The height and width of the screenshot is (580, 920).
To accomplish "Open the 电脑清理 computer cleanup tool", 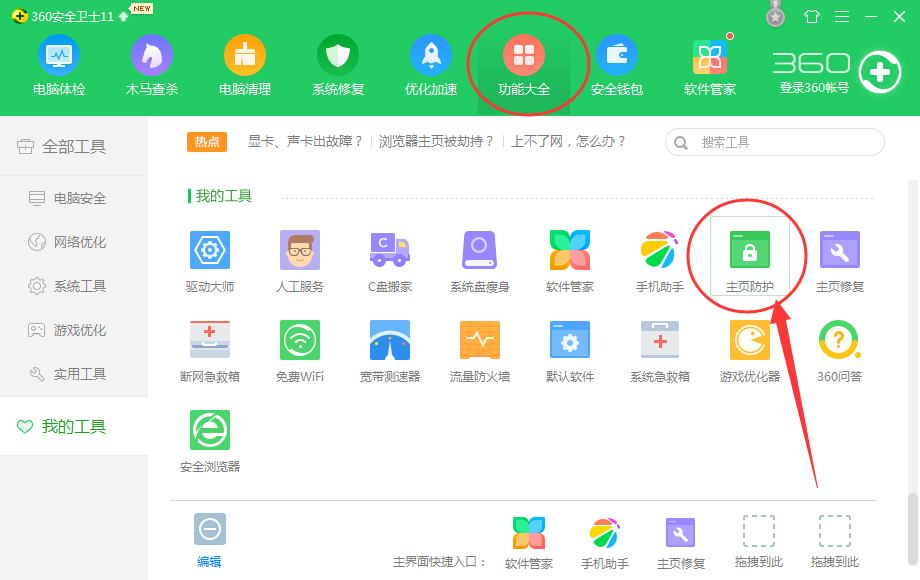I will tap(244, 65).
